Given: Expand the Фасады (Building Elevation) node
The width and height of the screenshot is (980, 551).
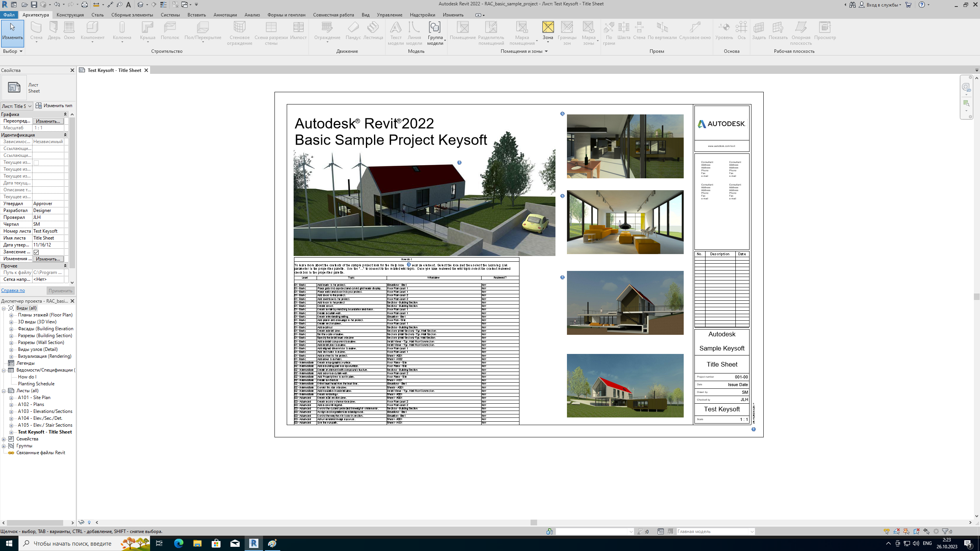Looking at the screenshot, I should [11, 329].
